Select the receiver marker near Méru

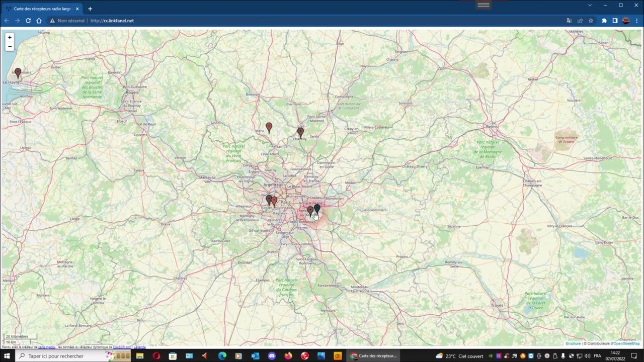point(269,127)
